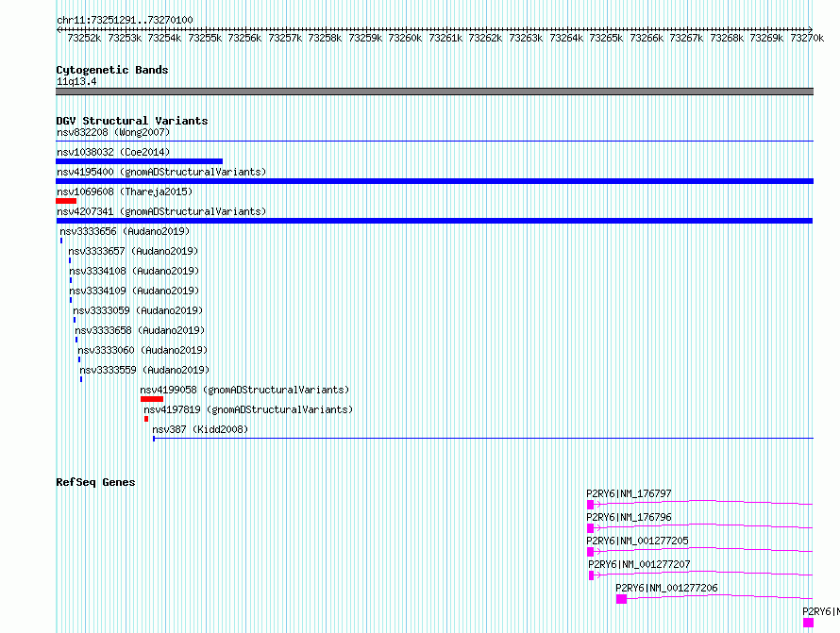840x633 pixels.
Task: Click the magenta exon of NM_176797
Action: coord(590,505)
